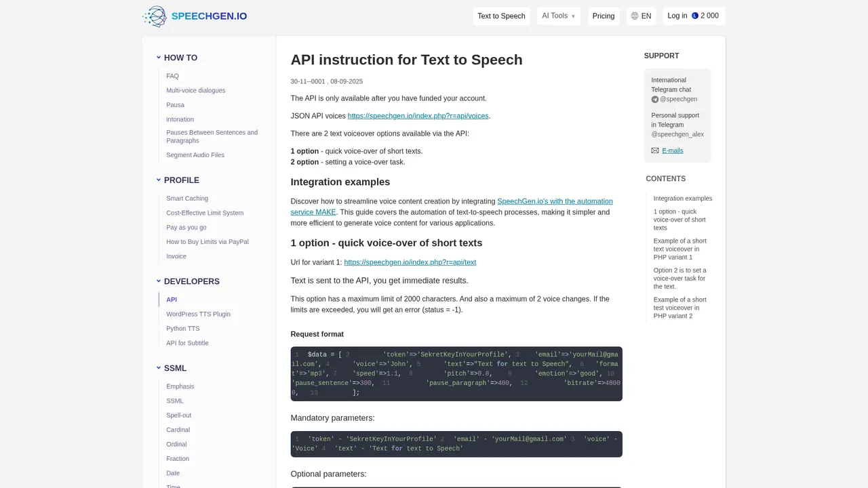Jump to PHP variant 2 example in Contents
The width and height of the screenshot is (868, 488).
tap(680, 308)
